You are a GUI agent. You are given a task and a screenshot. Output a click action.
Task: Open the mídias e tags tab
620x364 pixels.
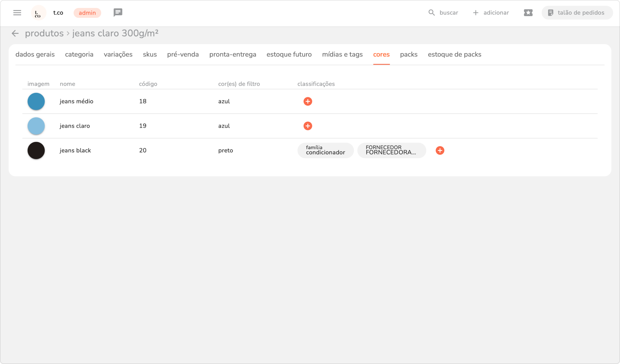tap(342, 55)
